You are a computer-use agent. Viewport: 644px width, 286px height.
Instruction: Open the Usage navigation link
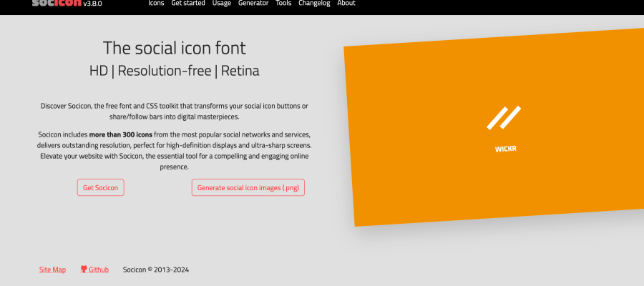pos(222,4)
